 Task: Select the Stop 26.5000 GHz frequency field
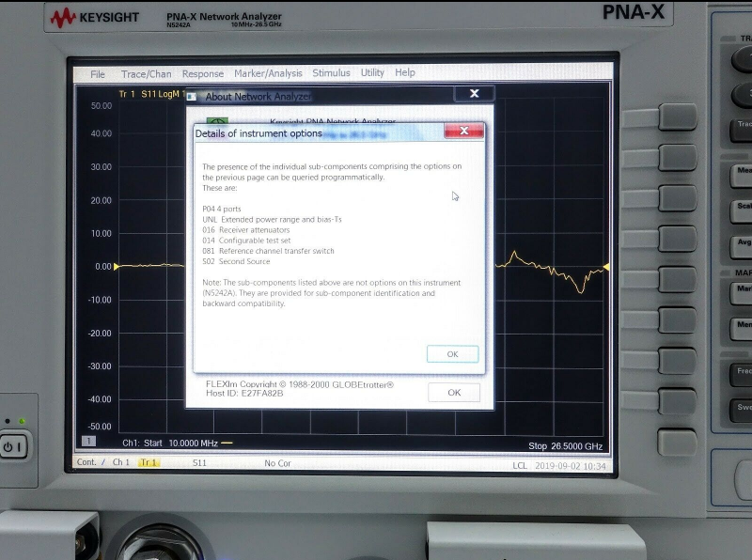(x=565, y=446)
